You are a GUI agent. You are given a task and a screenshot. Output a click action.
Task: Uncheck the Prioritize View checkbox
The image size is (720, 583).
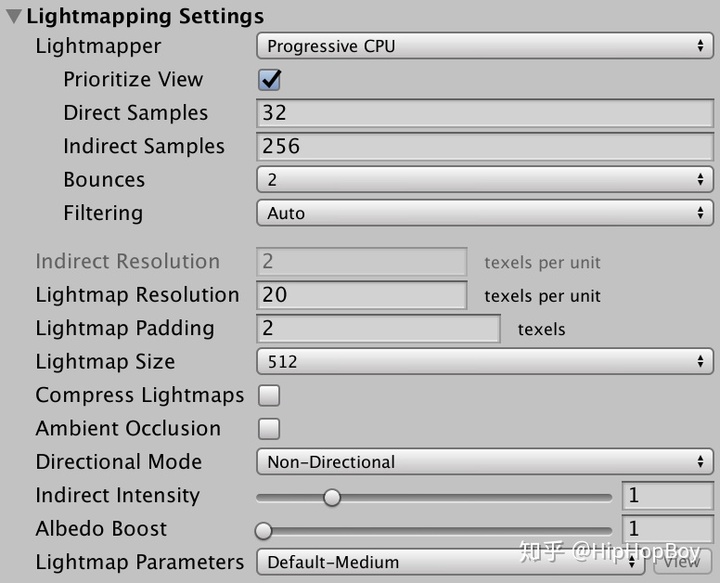[x=269, y=80]
